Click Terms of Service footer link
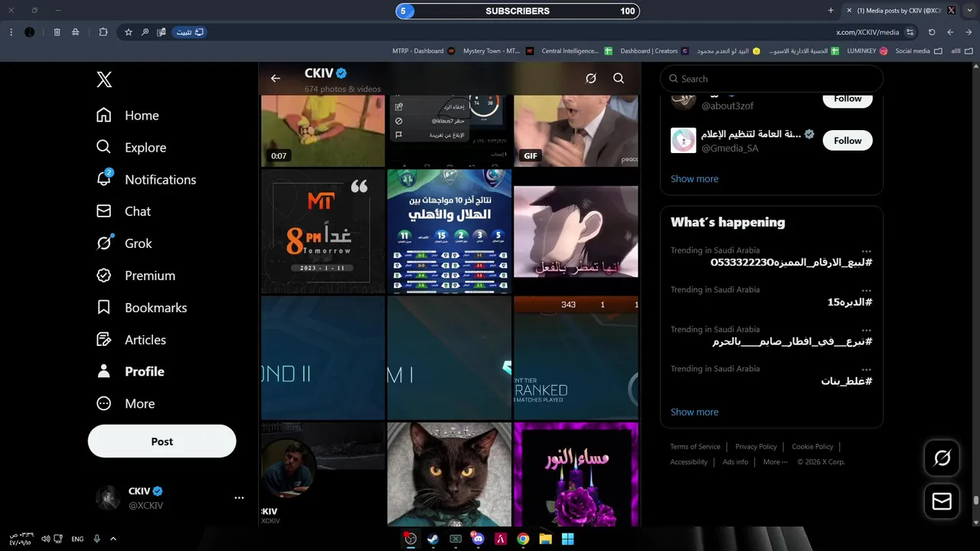This screenshot has width=980, height=551. click(x=695, y=447)
